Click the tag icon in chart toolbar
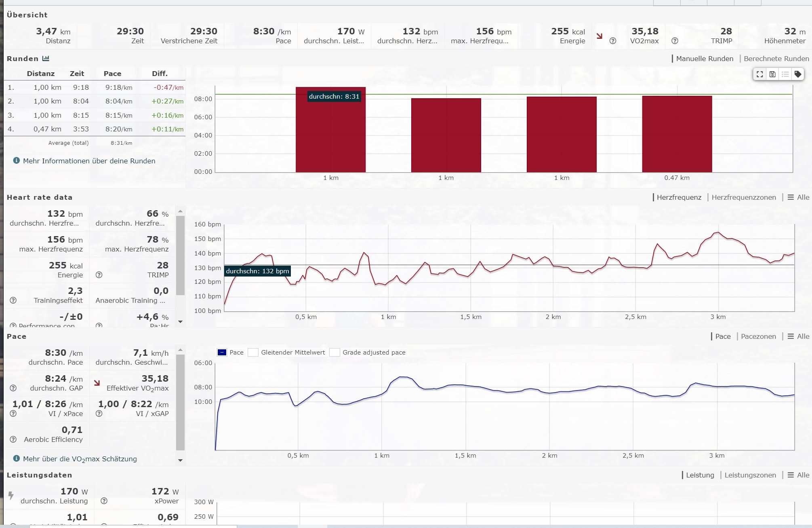812x528 pixels. [x=798, y=74]
